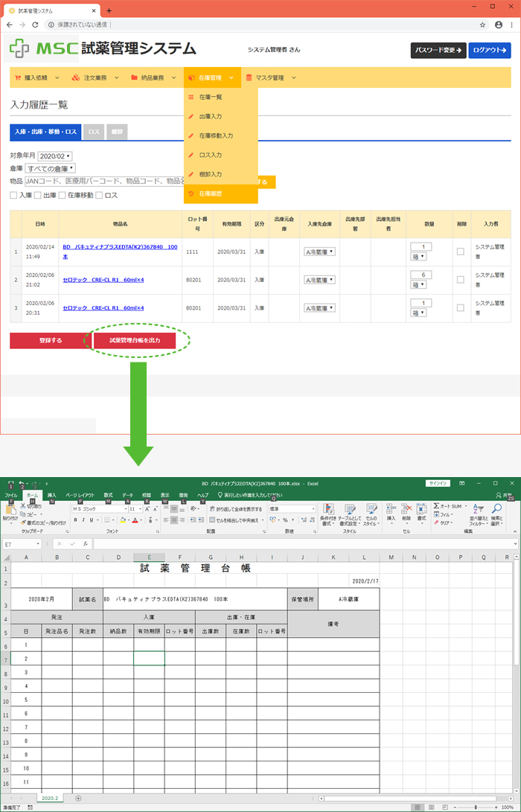Screen dimensions: 521x812
Task: Check the ロス filter checkbox
Action: click(x=99, y=195)
